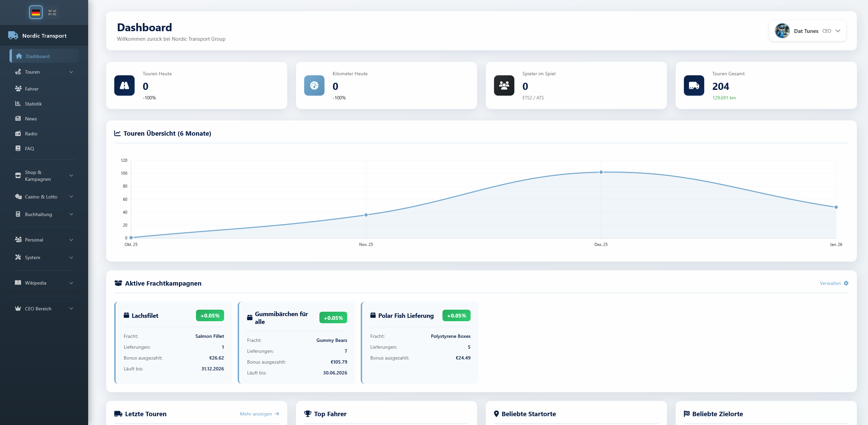Click the Nordic Transport truck logo
868x425 pixels.
point(13,35)
